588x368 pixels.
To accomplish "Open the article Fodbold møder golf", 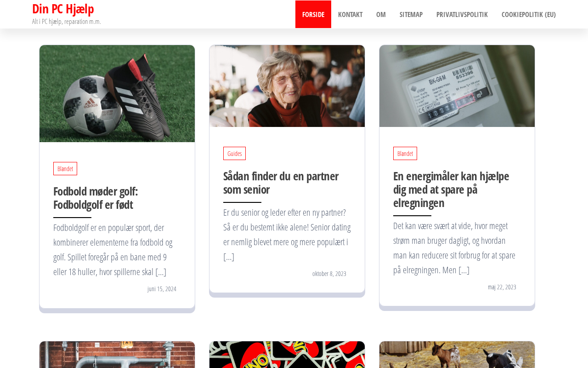I will tap(96, 198).
